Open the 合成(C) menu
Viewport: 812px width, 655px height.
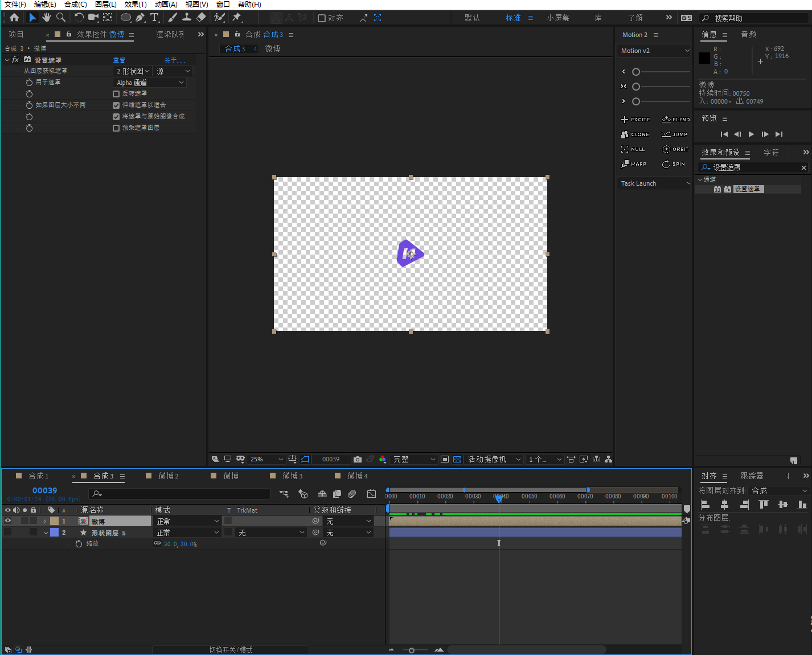point(76,5)
